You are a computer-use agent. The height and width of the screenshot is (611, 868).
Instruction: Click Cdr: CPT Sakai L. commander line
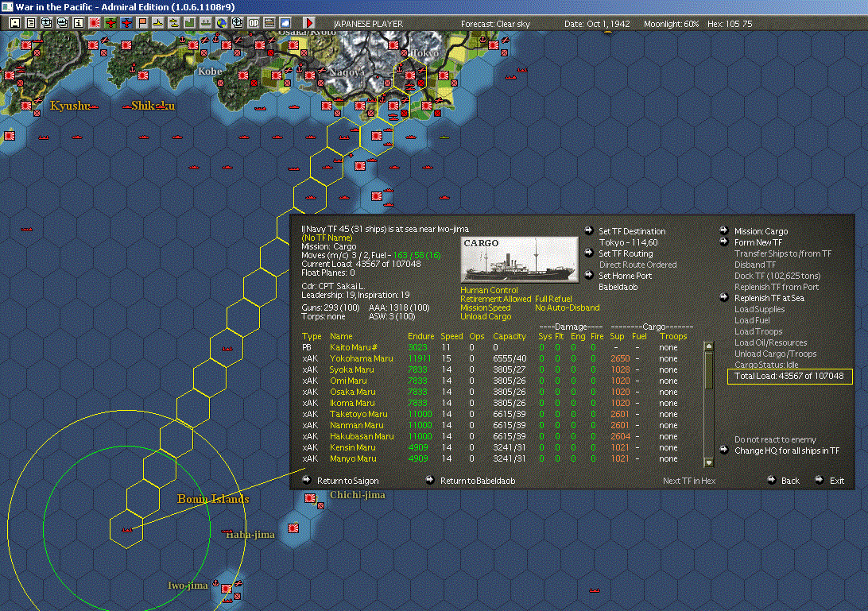[333, 286]
